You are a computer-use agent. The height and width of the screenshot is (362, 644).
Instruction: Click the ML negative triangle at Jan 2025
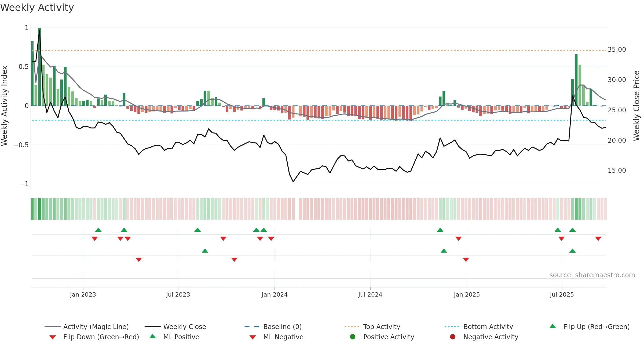466,260
